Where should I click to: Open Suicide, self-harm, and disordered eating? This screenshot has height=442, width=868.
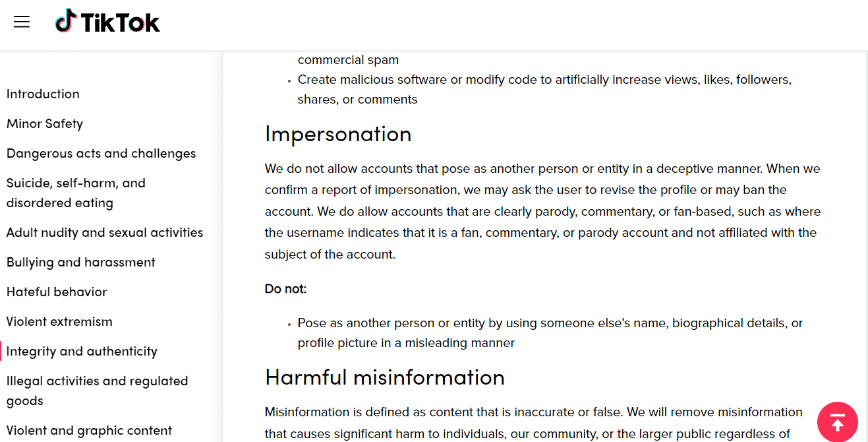pos(76,193)
